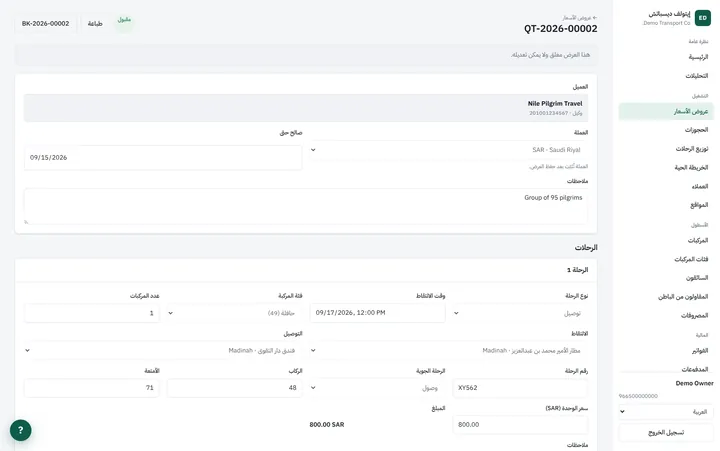Open the flight direction dropdown وصول
720x451 pixels.
(377, 388)
